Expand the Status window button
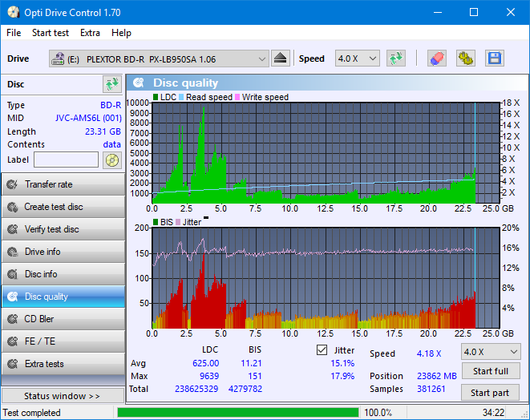 coord(63,396)
